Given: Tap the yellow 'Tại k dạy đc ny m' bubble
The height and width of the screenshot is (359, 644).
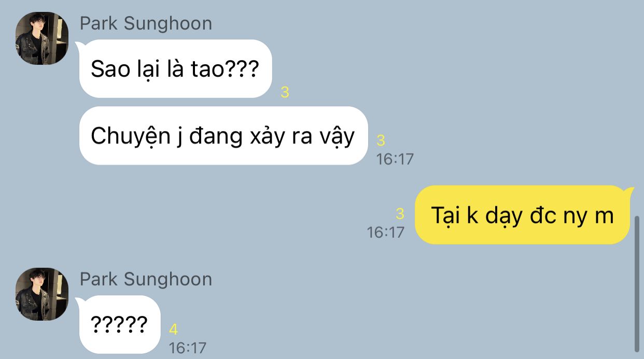Looking at the screenshot, I should click(x=523, y=215).
